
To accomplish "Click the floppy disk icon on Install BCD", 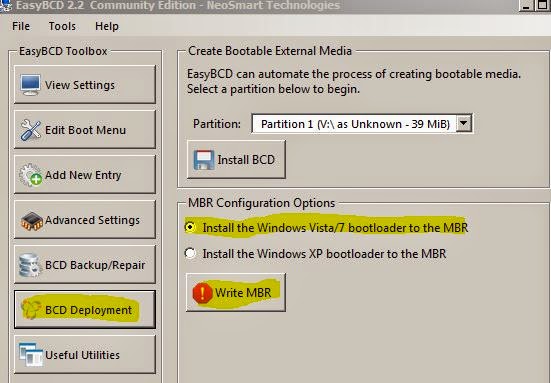I will 204,160.
